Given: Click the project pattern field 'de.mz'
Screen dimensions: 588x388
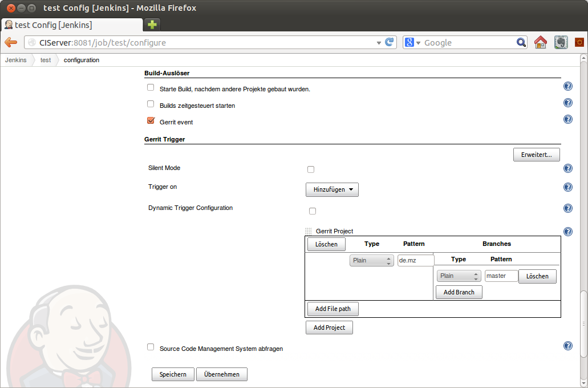Looking at the screenshot, I should 416,260.
